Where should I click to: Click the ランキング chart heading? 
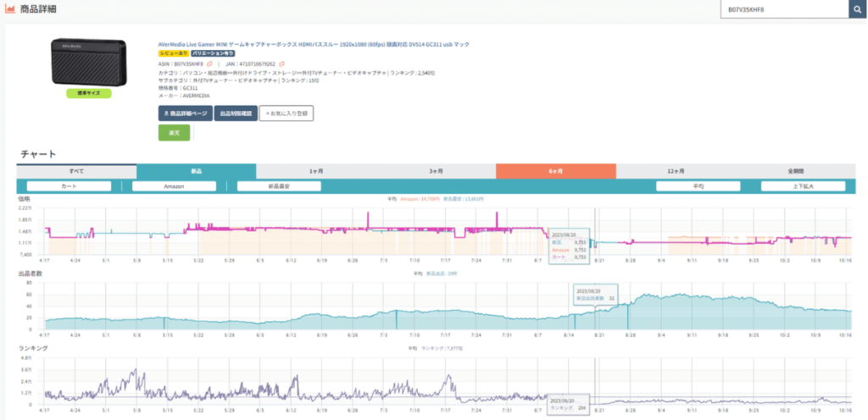coord(32,348)
